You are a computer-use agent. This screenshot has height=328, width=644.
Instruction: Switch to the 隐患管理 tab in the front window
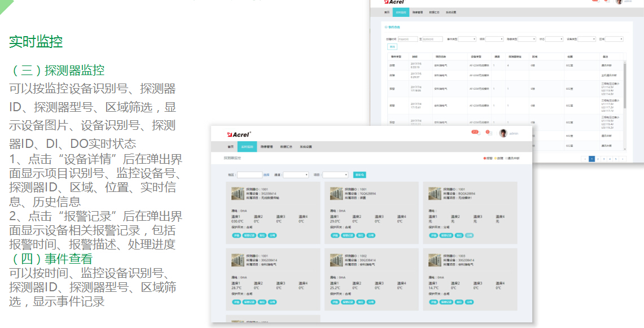pyautogui.click(x=267, y=146)
